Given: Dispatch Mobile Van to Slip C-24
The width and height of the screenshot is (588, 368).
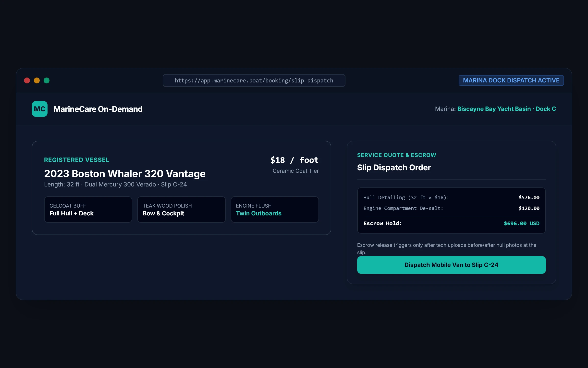Looking at the screenshot, I should click(x=451, y=265).
